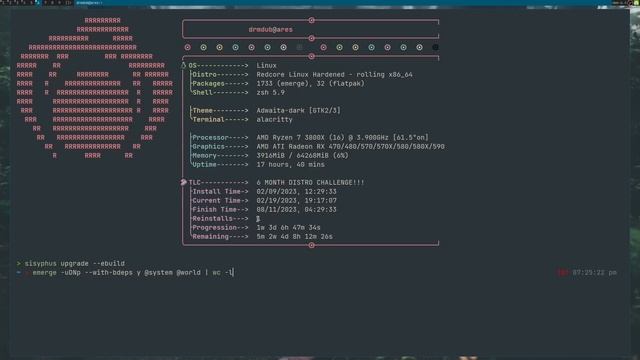Click the remaining value '5m 2w 4d 8h 12m 26s'
This screenshot has height=360, width=640.
point(294,236)
